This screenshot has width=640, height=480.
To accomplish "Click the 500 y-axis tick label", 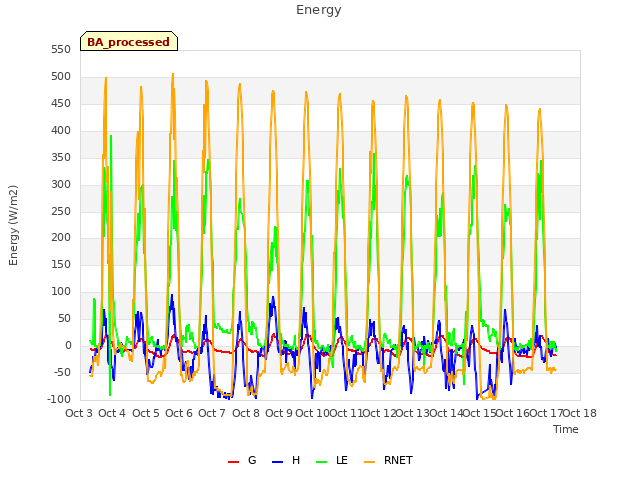I will tap(61, 77).
